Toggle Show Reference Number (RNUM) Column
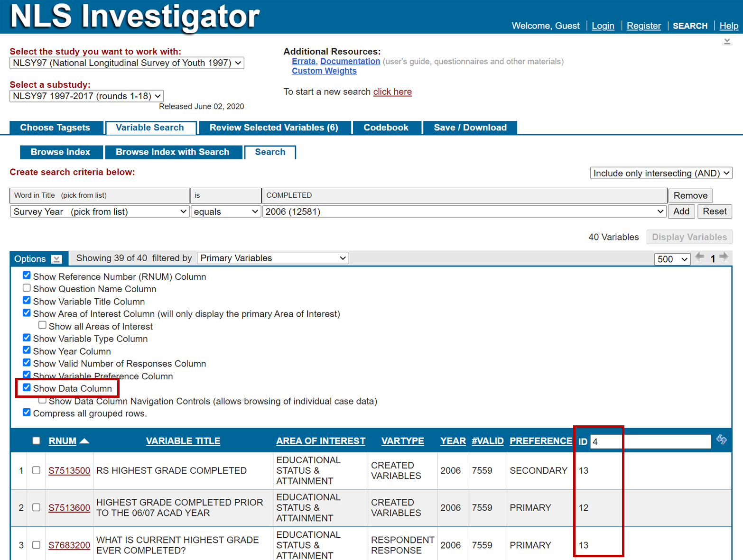This screenshot has width=743, height=560. (x=27, y=275)
